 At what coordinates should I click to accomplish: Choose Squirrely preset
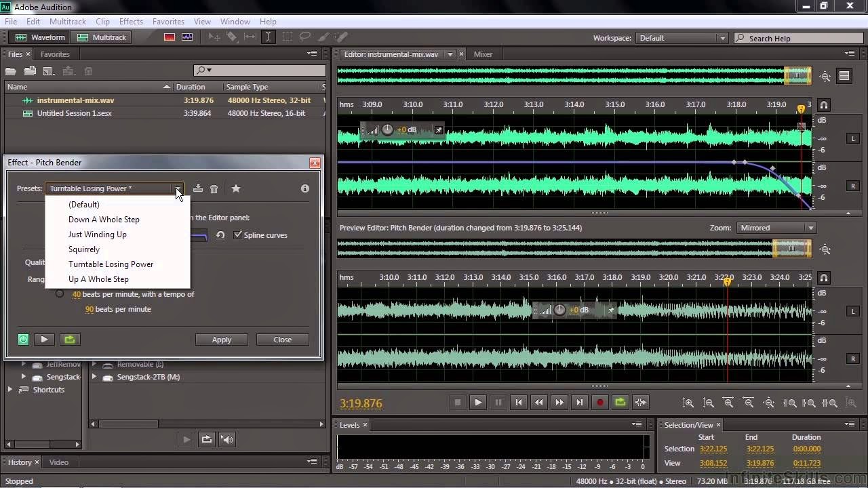tap(84, 249)
